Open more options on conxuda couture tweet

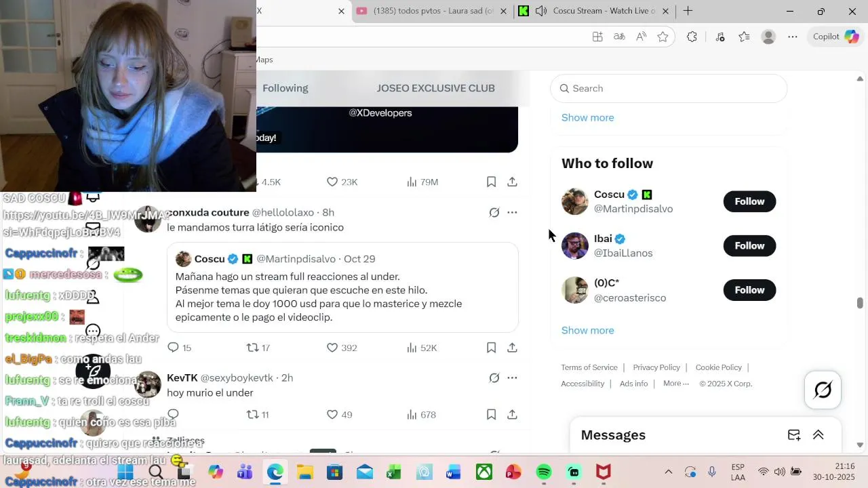coord(512,212)
